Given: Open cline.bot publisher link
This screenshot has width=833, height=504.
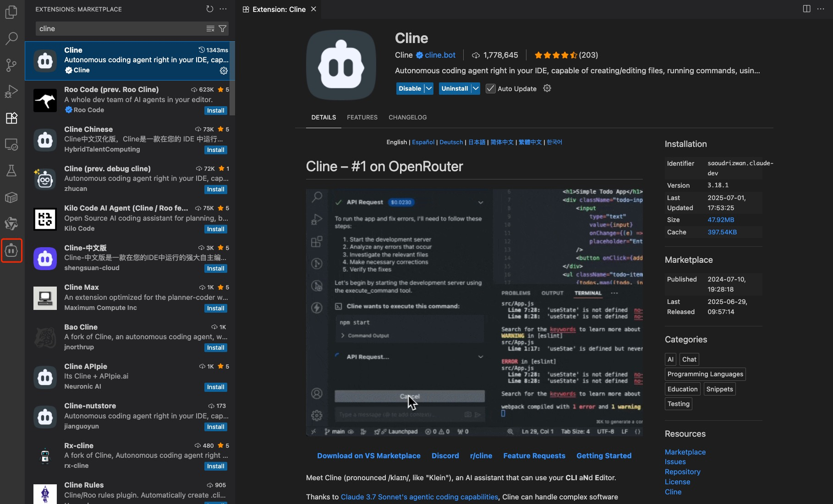Looking at the screenshot, I should point(440,55).
